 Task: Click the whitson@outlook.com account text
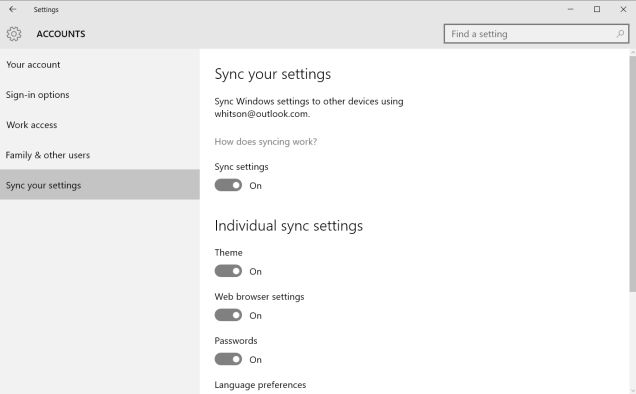point(262,114)
